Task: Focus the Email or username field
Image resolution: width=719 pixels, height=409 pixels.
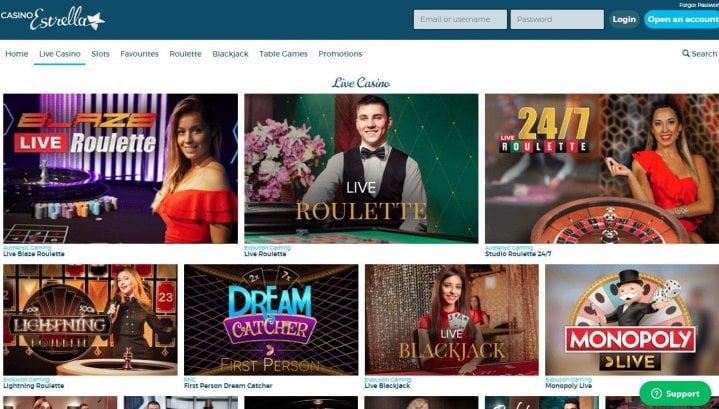Action: pyautogui.click(x=460, y=19)
